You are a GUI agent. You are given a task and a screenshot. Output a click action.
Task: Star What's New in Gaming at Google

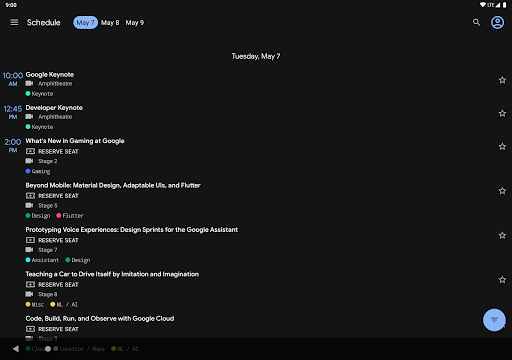point(502,146)
